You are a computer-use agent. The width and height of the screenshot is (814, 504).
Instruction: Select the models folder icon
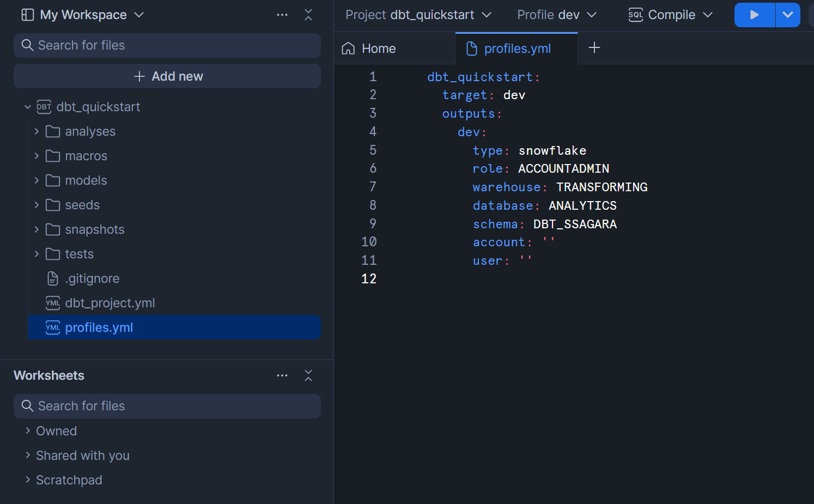53,180
